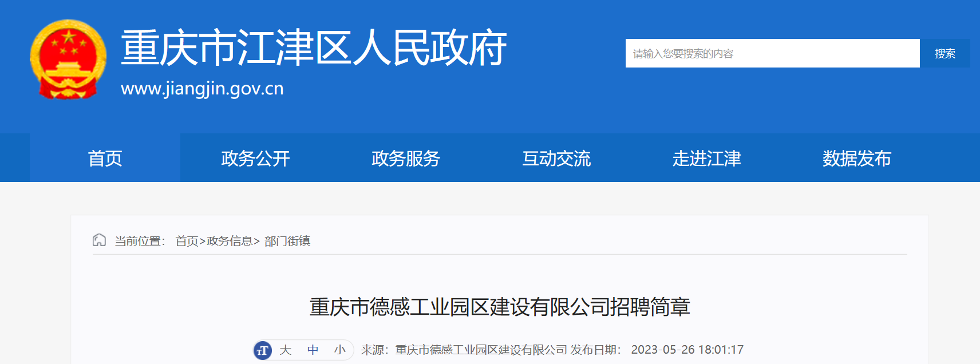Open the 互动交流 menu
The height and width of the screenshot is (364, 980).
click(556, 158)
